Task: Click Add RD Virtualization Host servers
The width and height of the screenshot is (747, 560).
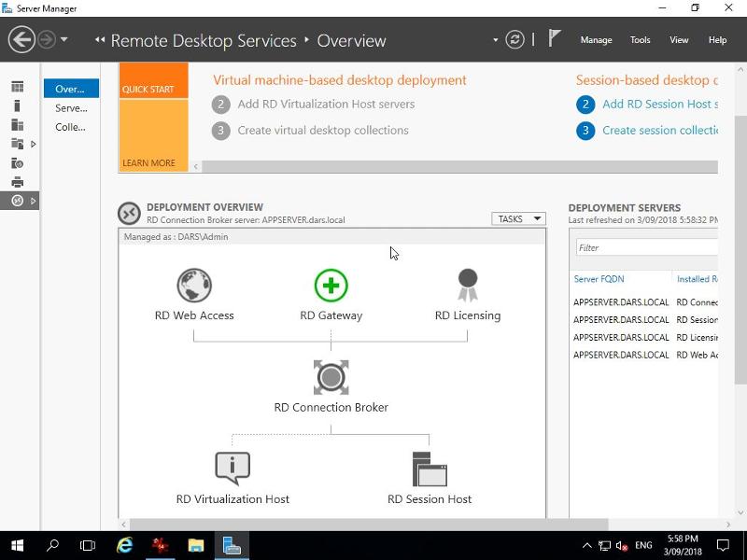Action: click(x=326, y=104)
